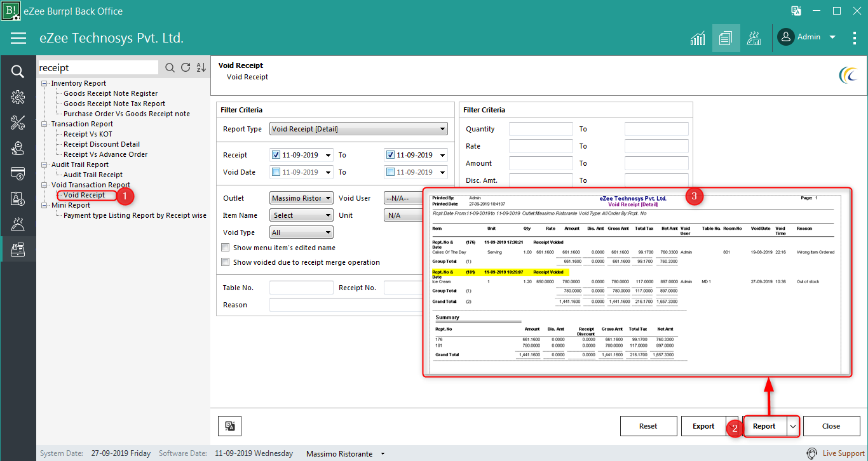The image size is (868, 461).
Task: Click the search magnifier beside the receipt field
Action: tap(170, 68)
